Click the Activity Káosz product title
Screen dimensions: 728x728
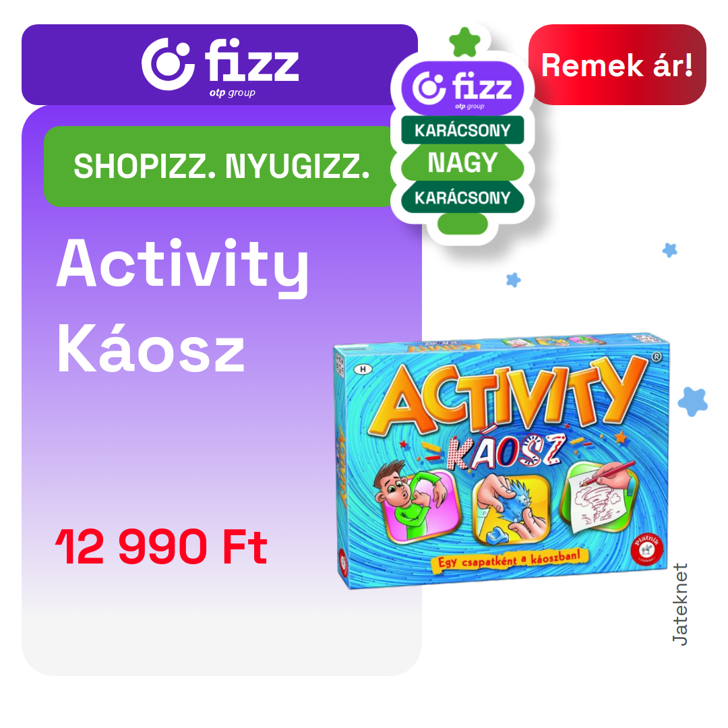[x=182, y=305]
